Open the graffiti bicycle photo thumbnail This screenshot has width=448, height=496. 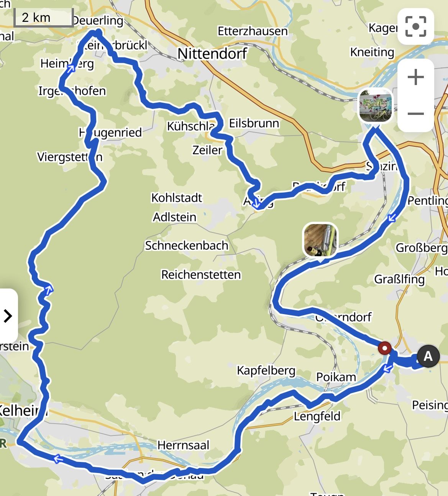376,105
